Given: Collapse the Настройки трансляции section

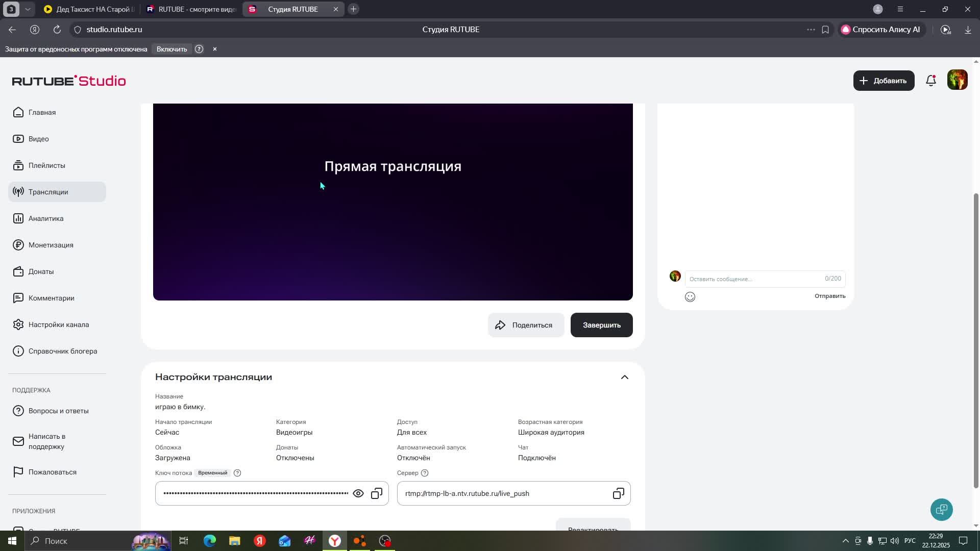Looking at the screenshot, I should (x=624, y=377).
